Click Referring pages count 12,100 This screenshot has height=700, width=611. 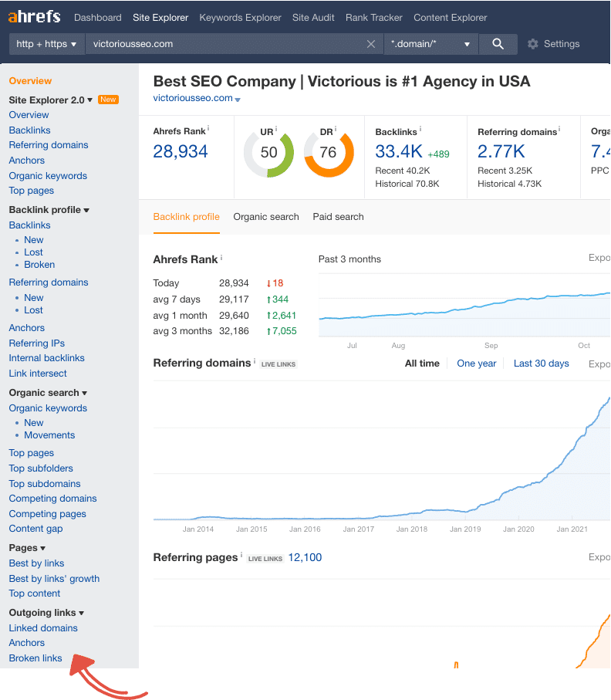305,557
